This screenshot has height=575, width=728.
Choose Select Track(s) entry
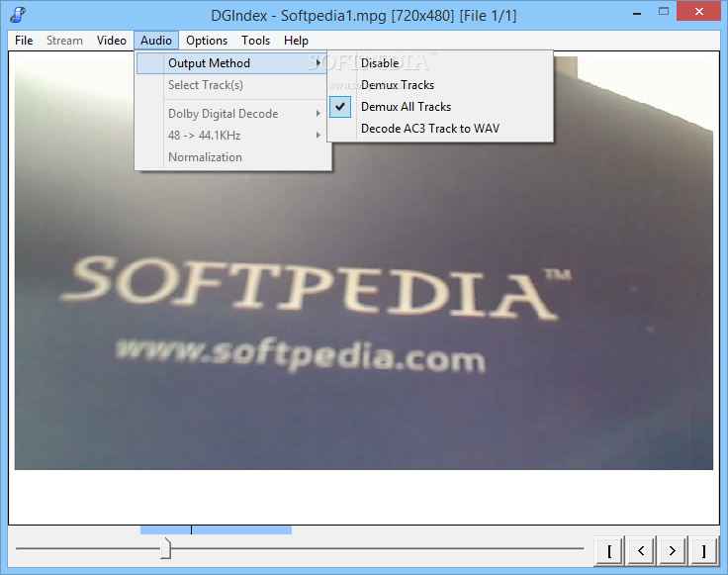pos(233,85)
